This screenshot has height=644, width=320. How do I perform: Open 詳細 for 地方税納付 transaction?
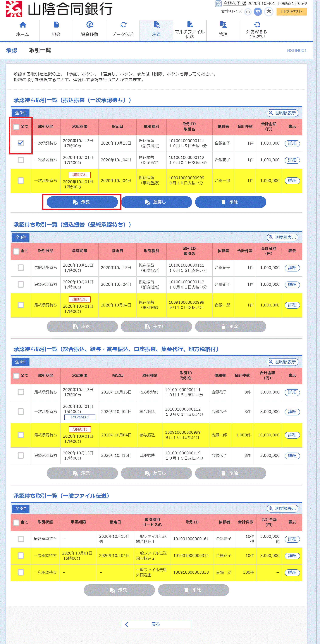point(292,392)
